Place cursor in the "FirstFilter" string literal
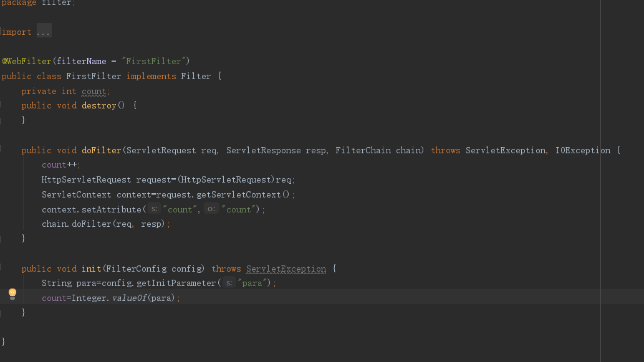Screen dimensions: 644x362 tap(154, 61)
